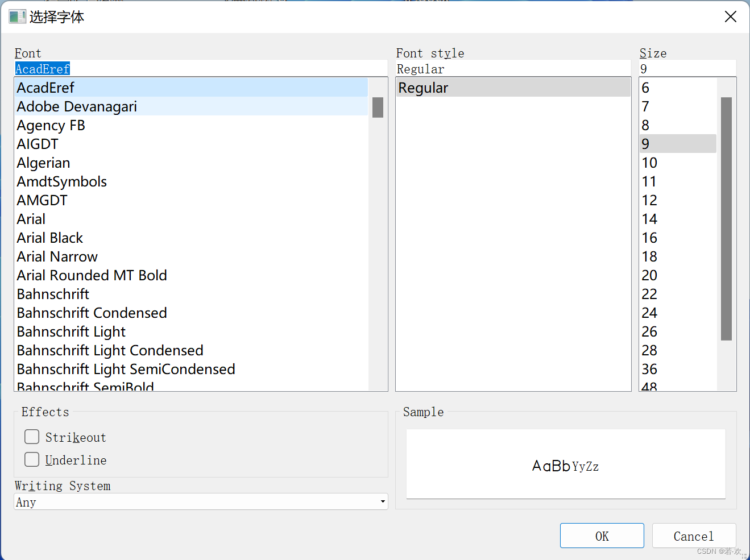This screenshot has height=560, width=750.
Task: Enable the Underline effect checkbox
Action: 32,459
